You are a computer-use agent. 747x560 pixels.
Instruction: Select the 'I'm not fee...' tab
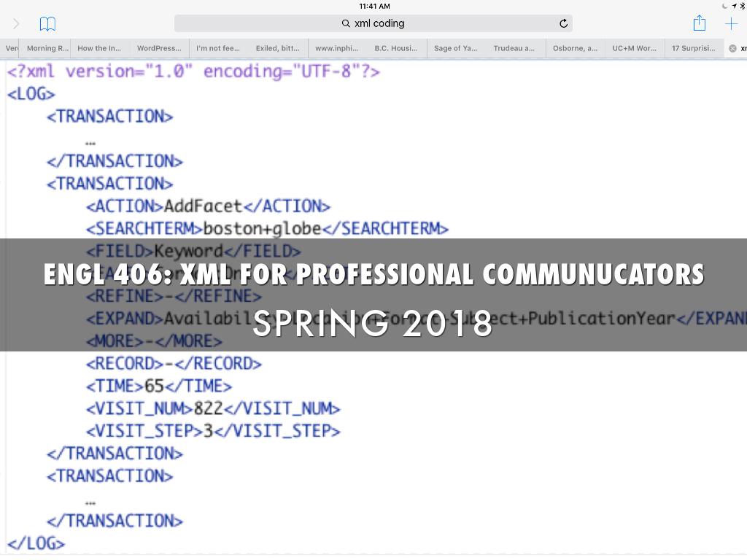point(218,49)
